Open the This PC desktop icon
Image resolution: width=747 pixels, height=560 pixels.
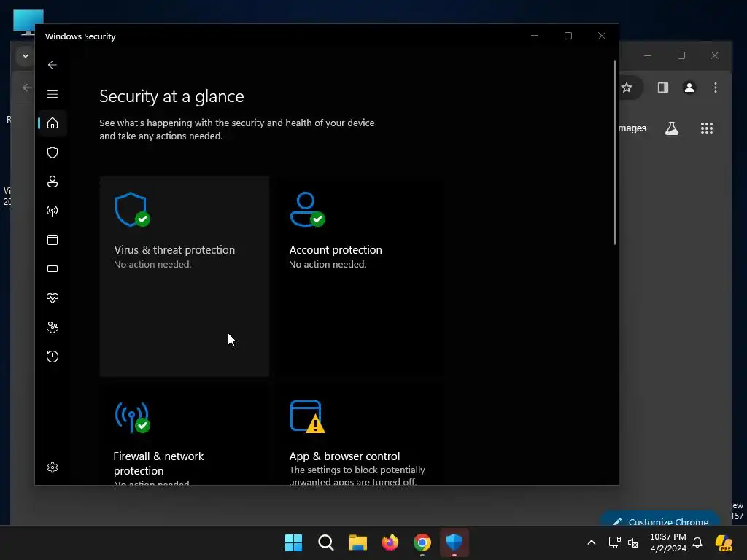click(28, 22)
